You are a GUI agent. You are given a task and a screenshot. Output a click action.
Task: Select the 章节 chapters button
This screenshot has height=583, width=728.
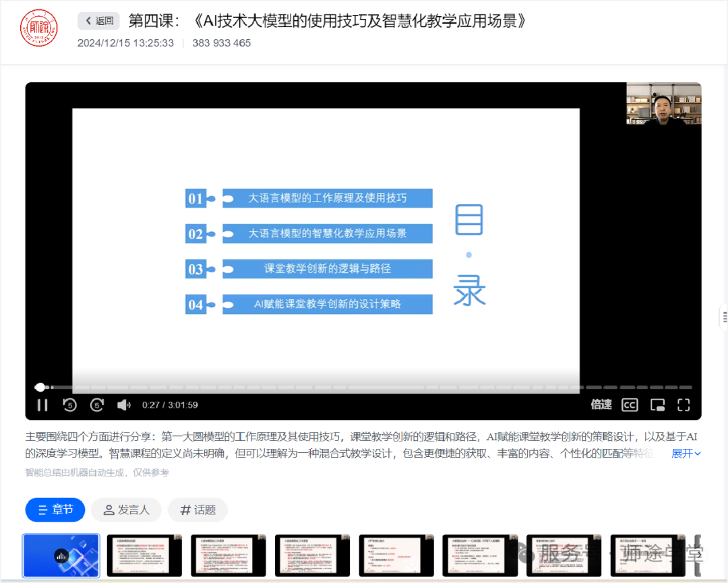point(55,510)
